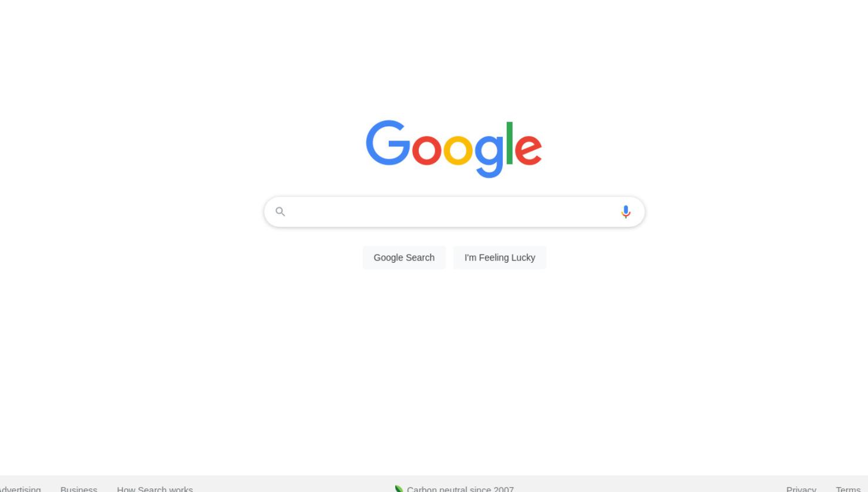The image size is (868, 492).
Task: Open the Business footer link
Action: tap(79, 488)
